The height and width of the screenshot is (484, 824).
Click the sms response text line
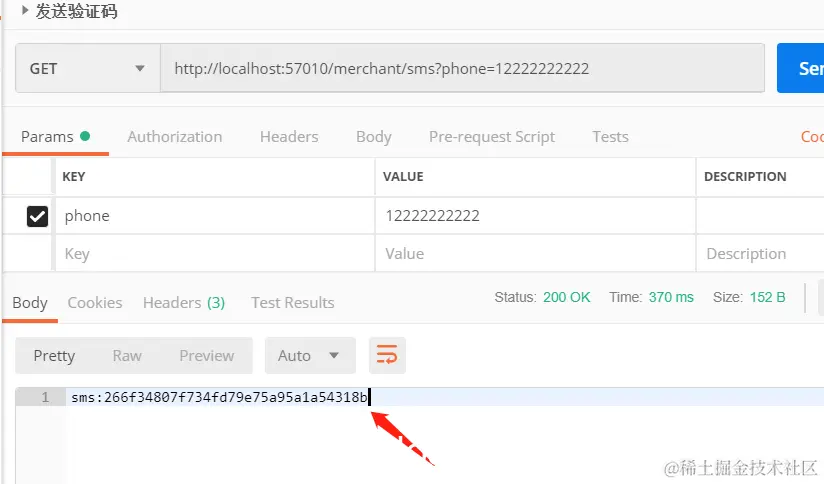[x=219, y=397]
